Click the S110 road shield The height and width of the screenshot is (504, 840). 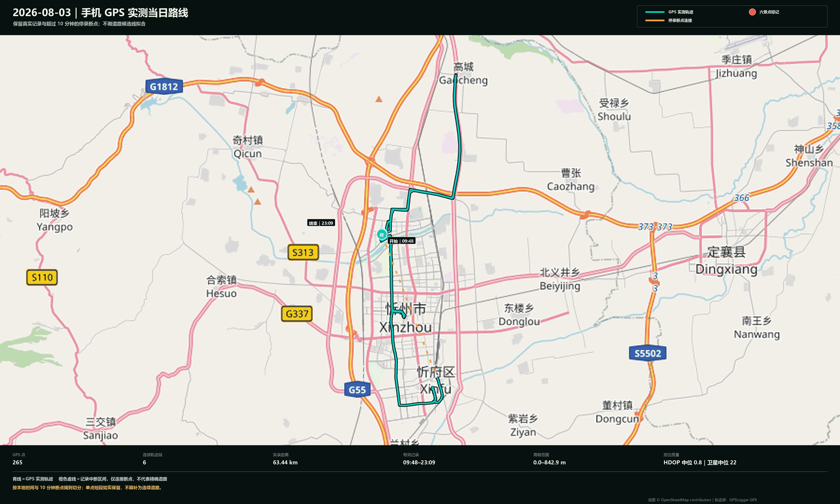(42, 277)
